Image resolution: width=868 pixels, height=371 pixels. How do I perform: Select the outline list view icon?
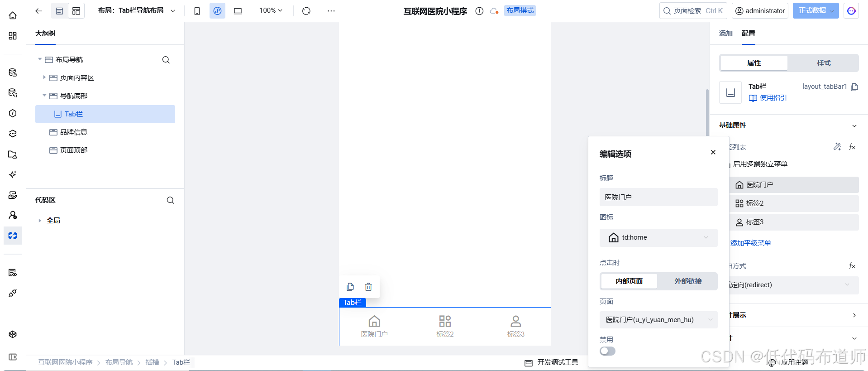point(59,11)
